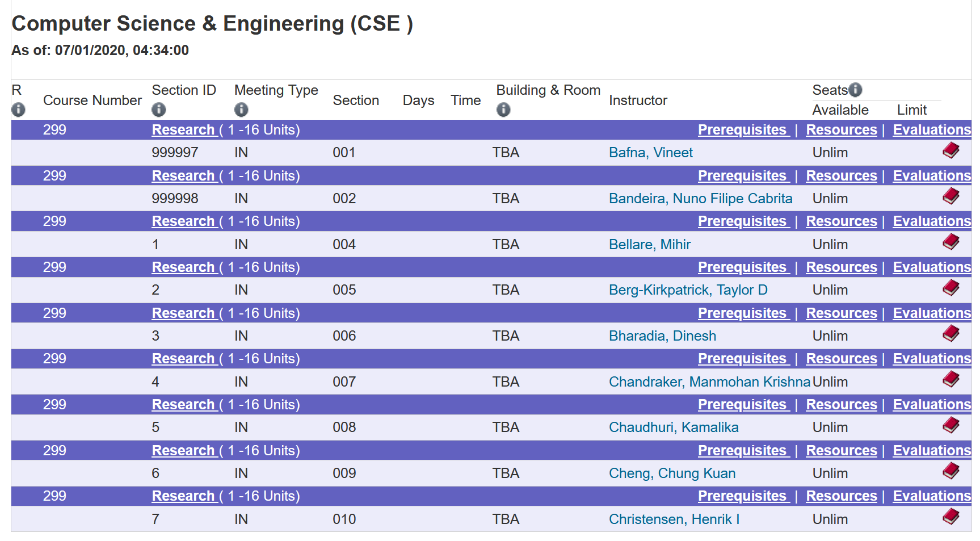This screenshot has height=541, width=980.
Task: Open instructor link Chandraker, Manmohan Krishna
Action: click(x=710, y=382)
